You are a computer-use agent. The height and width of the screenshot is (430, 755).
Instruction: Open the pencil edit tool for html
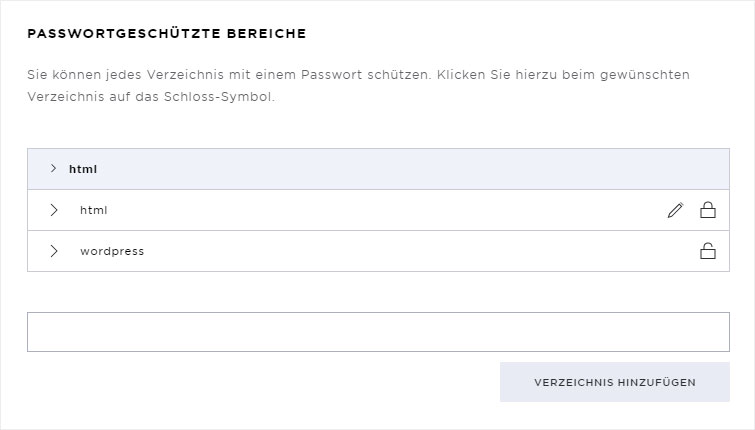675,210
